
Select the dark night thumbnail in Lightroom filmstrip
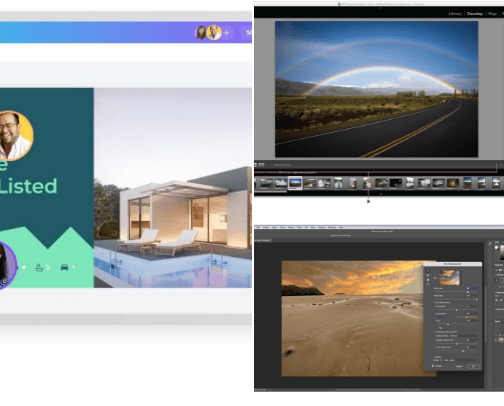pyautogui.click(x=395, y=183)
